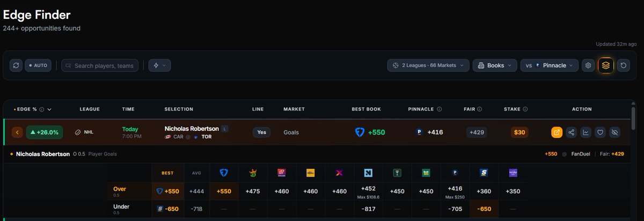This screenshot has width=644, height=221.
Task: Click the Toronto Maple Leafs team logo
Action: pos(196,137)
